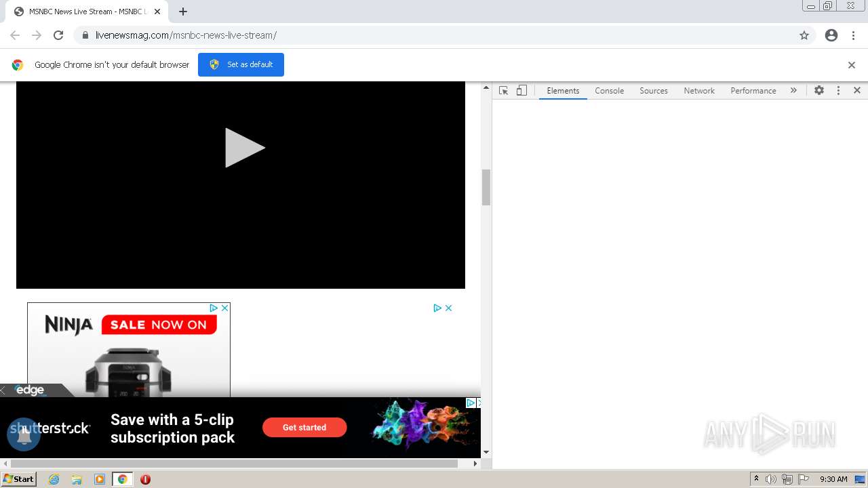Click Show desktop button in taskbar
The width and height of the screenshot is (868, 488).
(x=861, y=479)
